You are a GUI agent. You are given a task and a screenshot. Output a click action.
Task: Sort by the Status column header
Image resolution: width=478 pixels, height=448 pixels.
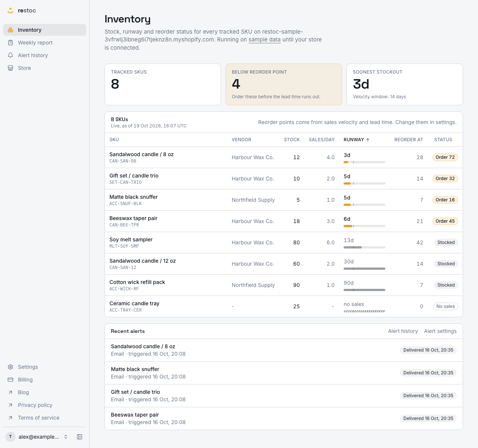[443, 140]
